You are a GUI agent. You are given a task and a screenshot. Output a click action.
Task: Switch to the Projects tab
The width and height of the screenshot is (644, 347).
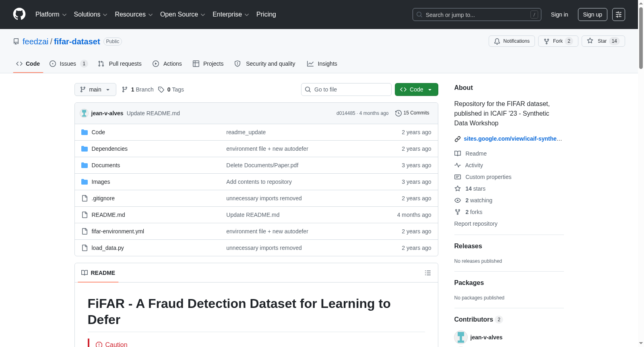tap(208, 64)
